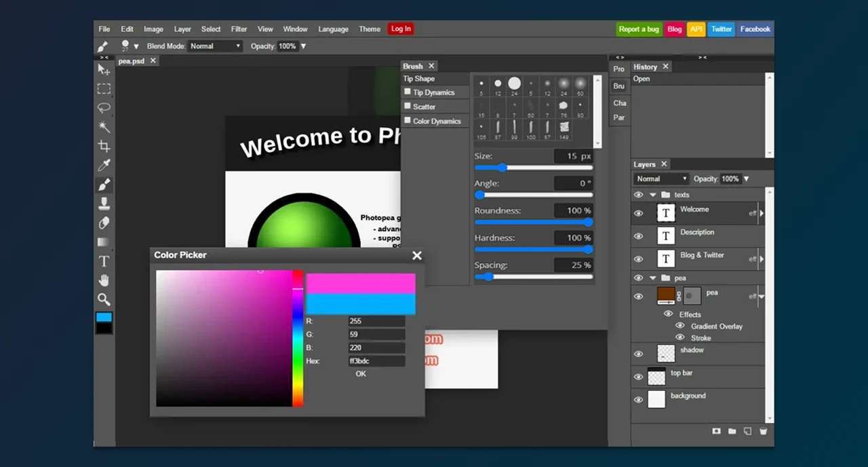
Task: Select the Brush tool in toolbox
Action: pyautogui.click(x=104, y=185)
